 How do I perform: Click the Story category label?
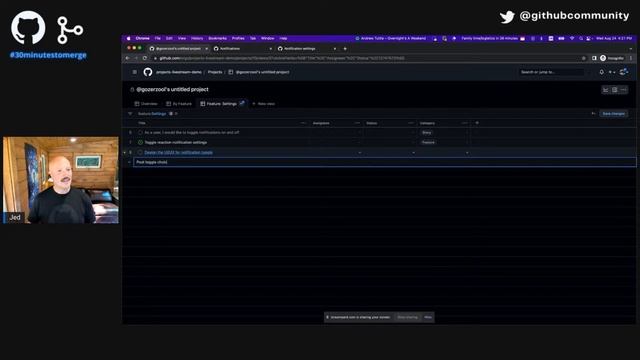[x=427, y=133]
